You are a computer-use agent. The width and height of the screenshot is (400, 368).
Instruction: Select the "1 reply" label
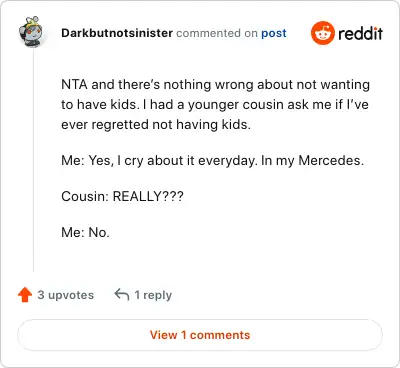click(x=153, y=295)
